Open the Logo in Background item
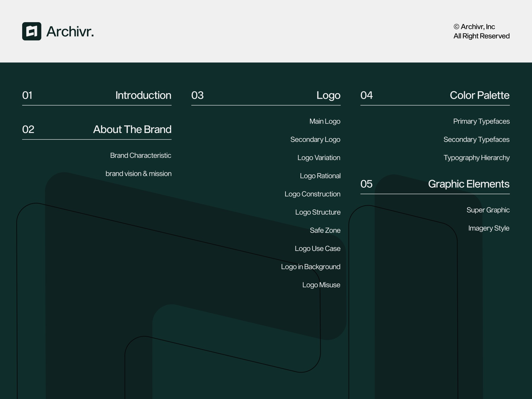Image resolution: width=532 pixels, height=399 pixels. [311, 266]
